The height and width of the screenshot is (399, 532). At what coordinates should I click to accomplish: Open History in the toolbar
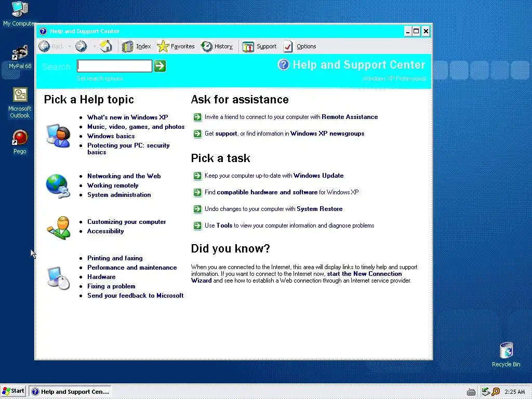coord(217,46)
